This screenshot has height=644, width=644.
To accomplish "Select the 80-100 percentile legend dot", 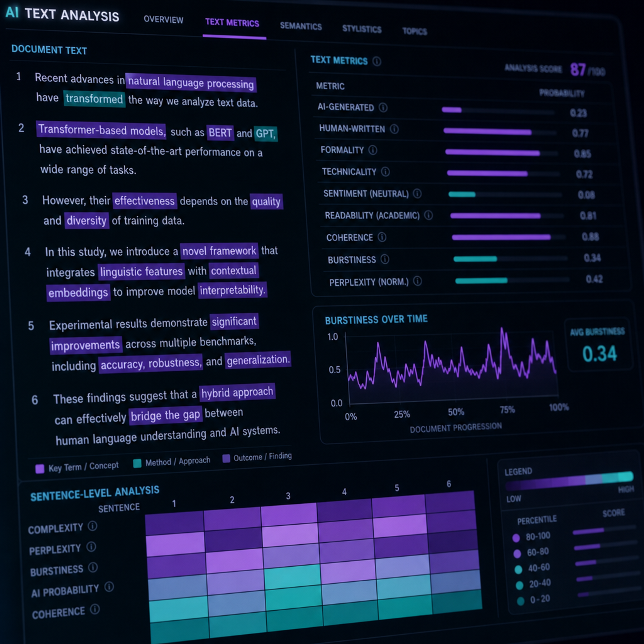I will (x=516, y=538).
